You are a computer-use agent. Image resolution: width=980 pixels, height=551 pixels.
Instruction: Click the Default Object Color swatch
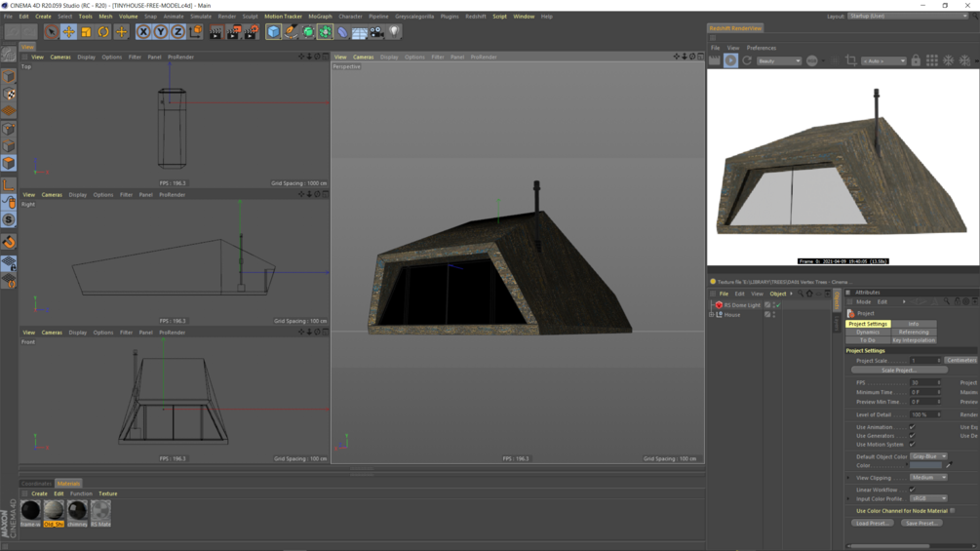(x=926, y=465)
